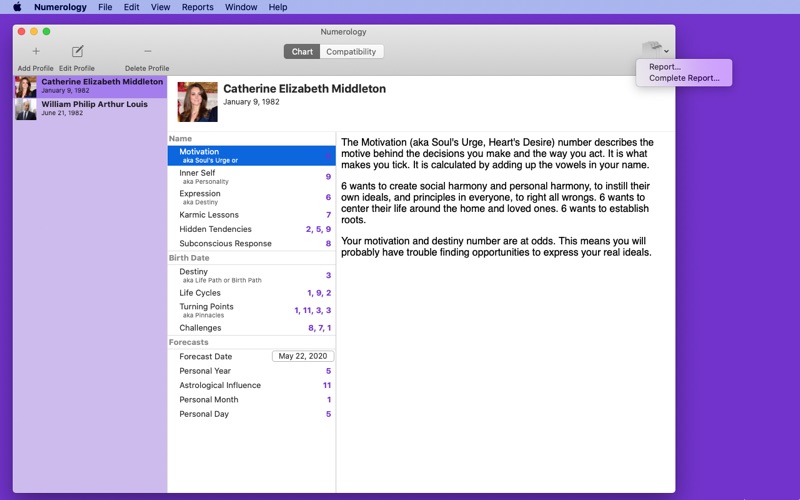Open the View menu

click(x=160, y=7)
